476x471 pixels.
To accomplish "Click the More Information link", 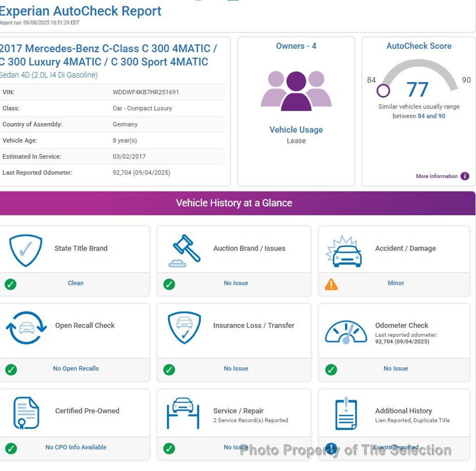I will [436, 176].
